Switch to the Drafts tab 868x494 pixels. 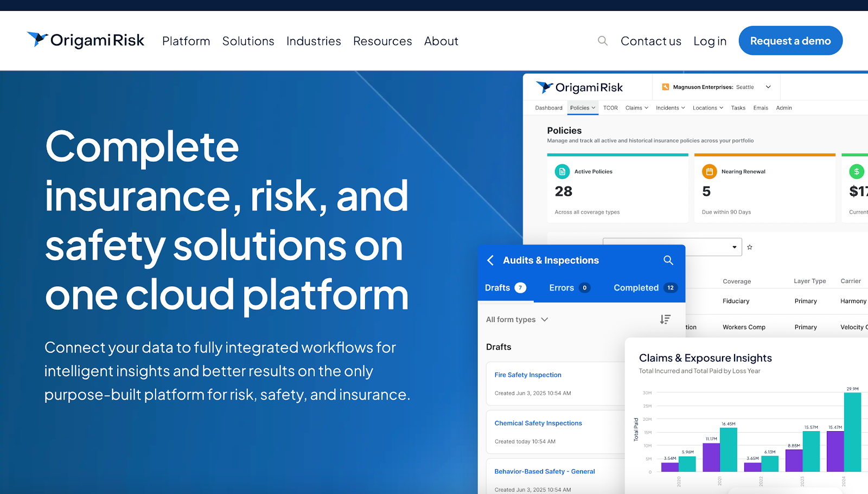pos(506,288)
